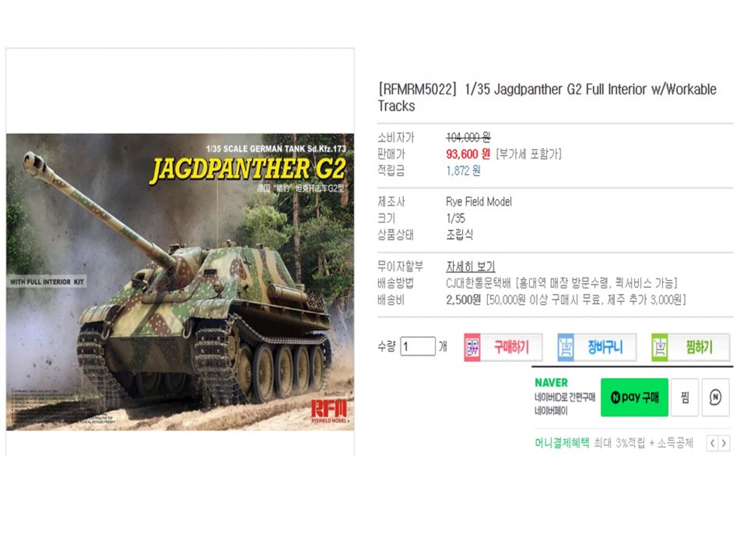Image resolution: width=747 pixels, height=560 pixels.
Task: Click the green wishlist cart icon
Action: tap(660, 348)
